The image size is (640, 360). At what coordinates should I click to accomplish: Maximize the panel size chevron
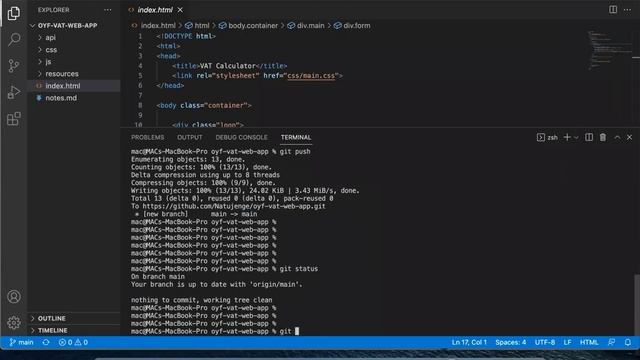pos(617,138)
